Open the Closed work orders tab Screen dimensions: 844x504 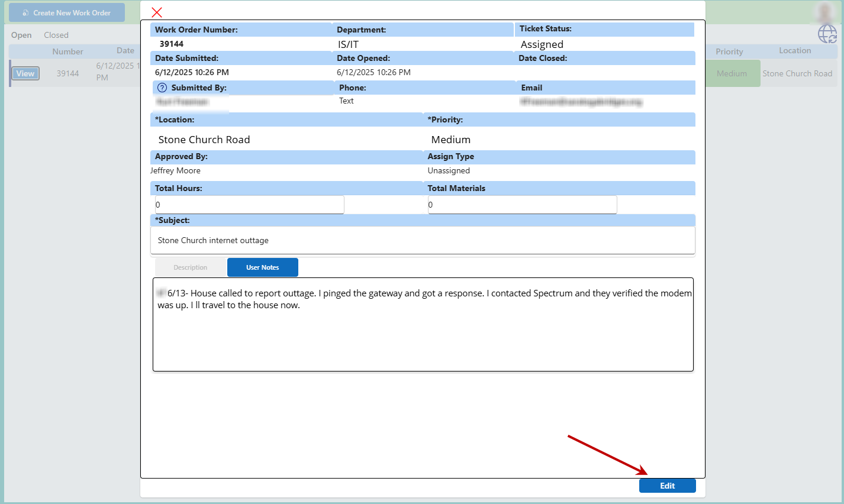(56, 35)
